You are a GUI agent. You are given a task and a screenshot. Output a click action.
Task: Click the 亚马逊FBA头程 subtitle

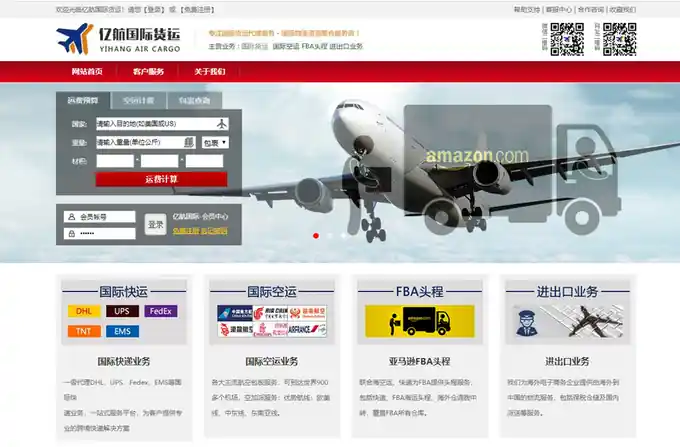tap(419, 361)
